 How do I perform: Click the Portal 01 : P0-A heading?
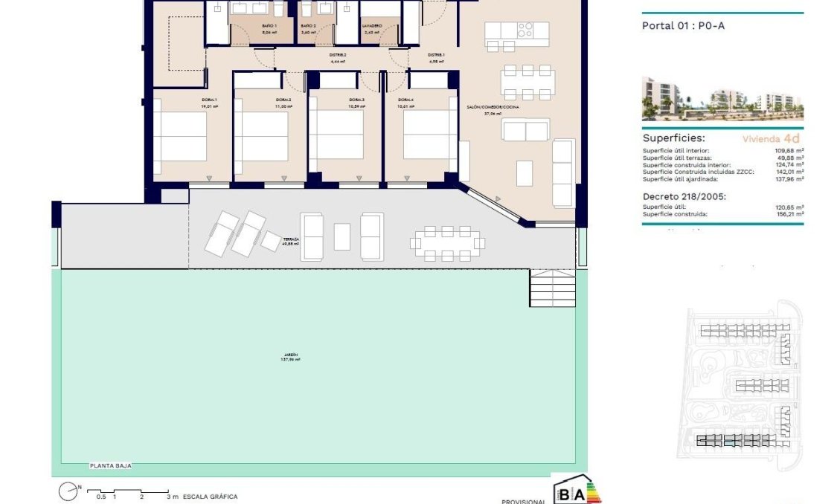[684, 25]
